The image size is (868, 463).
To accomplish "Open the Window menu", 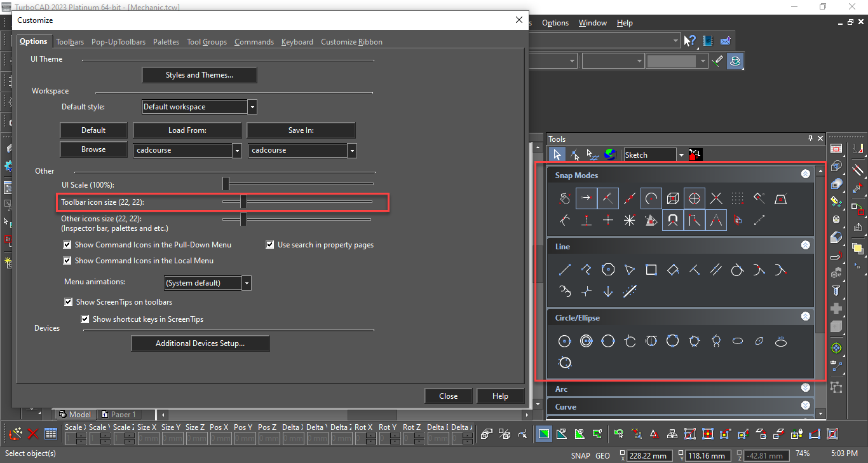I will coord(592,23).
